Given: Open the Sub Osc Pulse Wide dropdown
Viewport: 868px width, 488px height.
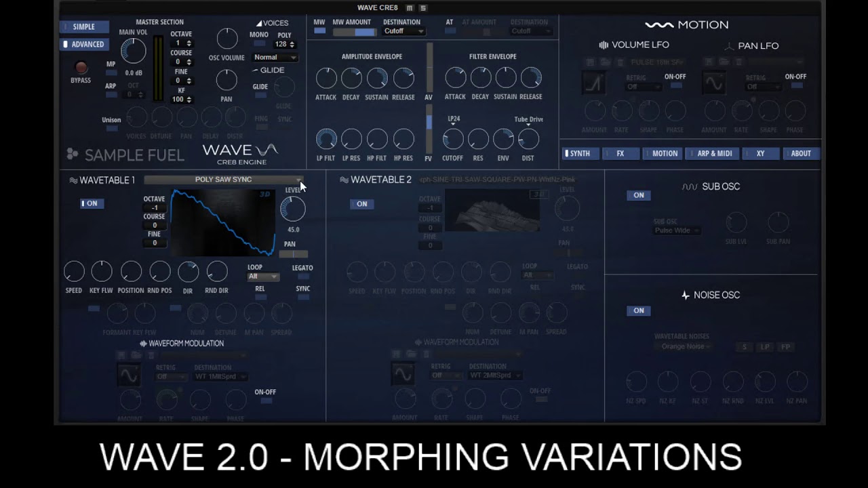Looking at the screenshot, I should click(x=677, y=230).
